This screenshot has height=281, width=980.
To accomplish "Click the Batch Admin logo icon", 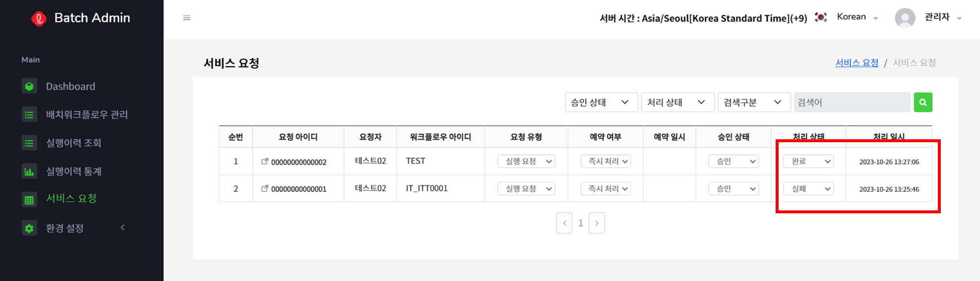I will click(x=39, y=19).
